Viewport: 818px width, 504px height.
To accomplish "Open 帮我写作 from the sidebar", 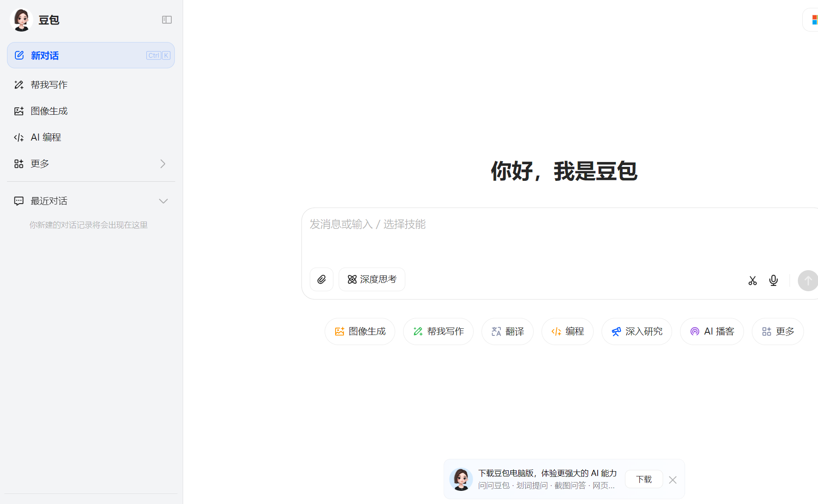I will pyautogui.click(x=49, y=85).
